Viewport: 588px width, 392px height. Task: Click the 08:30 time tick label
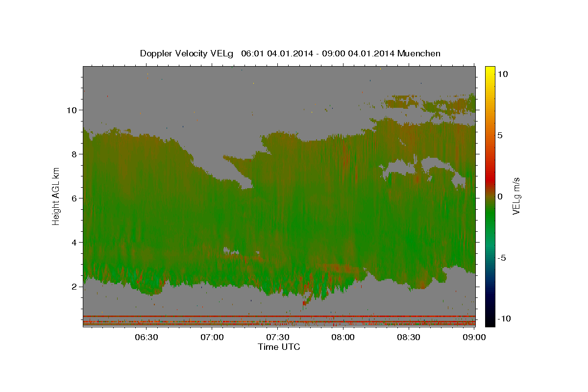coord(409,337)
